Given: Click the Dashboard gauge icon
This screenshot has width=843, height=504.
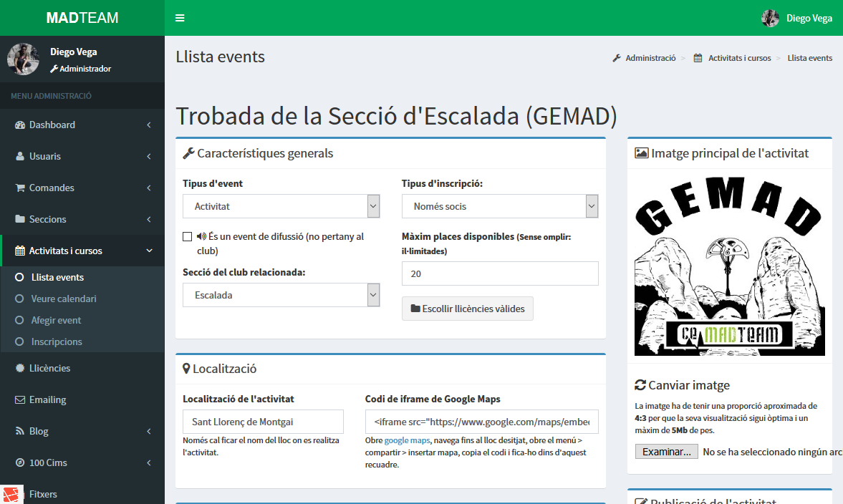Looking at the screenshot, I should coord(20,125).
